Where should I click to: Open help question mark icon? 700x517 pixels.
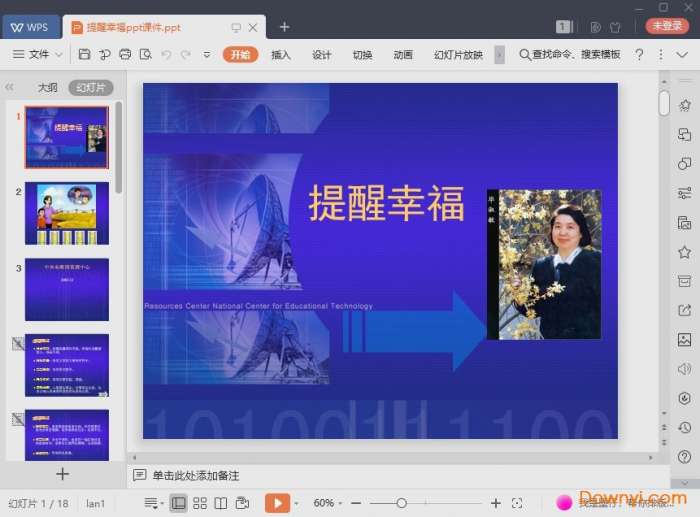click(x=639, y=54)
